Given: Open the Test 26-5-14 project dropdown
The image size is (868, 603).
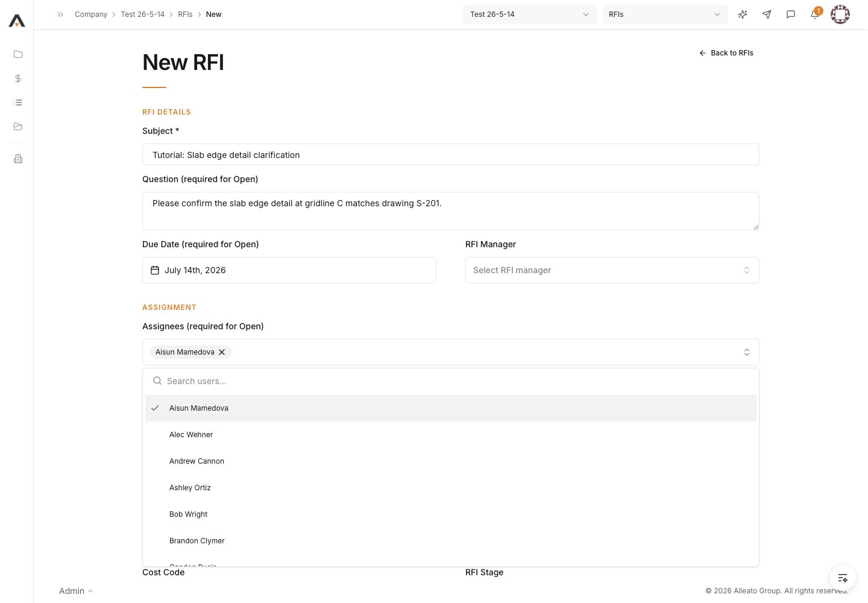Looking at the screenshot, I should point(530,14).
